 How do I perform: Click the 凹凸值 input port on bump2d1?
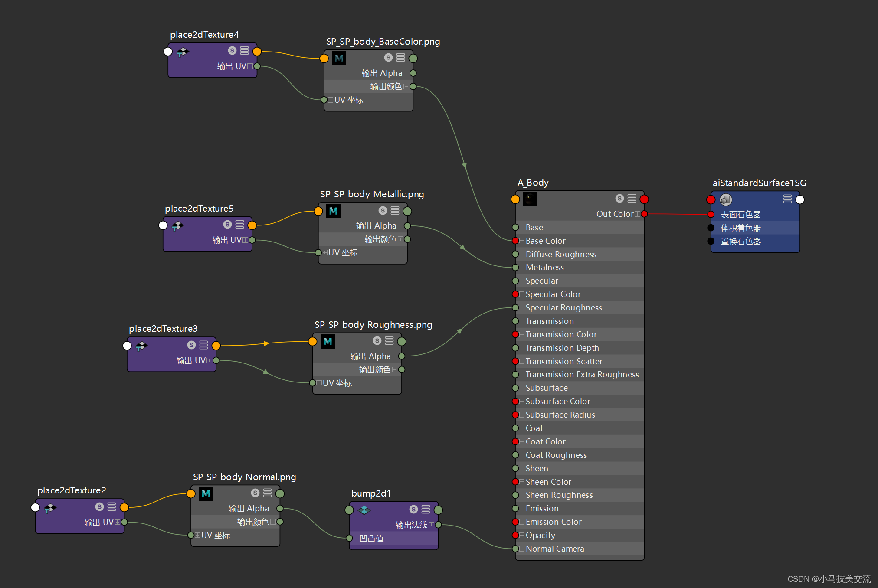tap(349, 538)
